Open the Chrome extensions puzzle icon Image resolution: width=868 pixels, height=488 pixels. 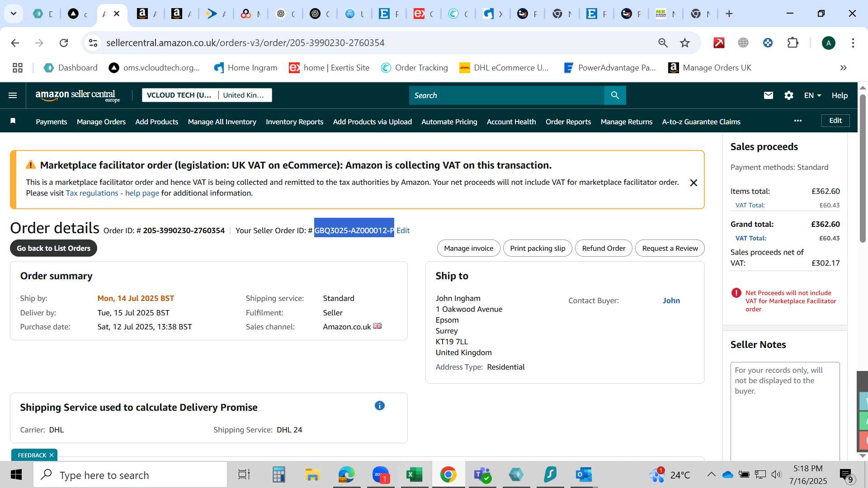tap(793, 43)
